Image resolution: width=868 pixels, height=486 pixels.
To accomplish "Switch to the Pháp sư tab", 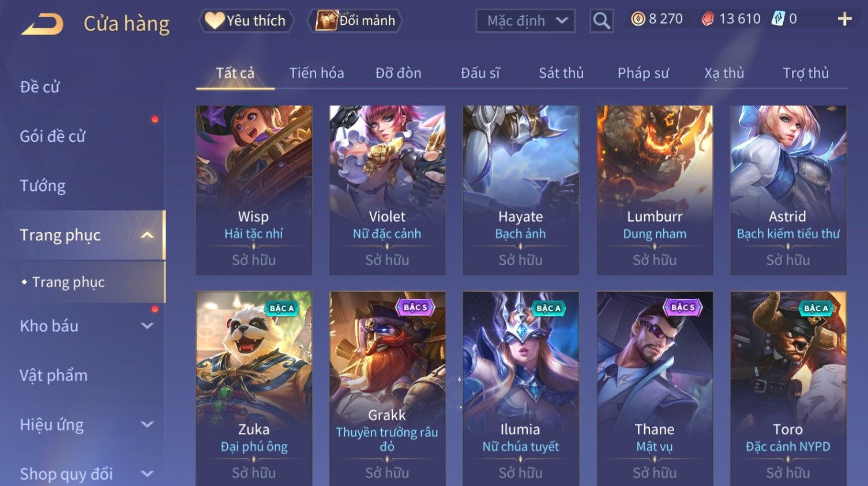I will pos(643,73).
